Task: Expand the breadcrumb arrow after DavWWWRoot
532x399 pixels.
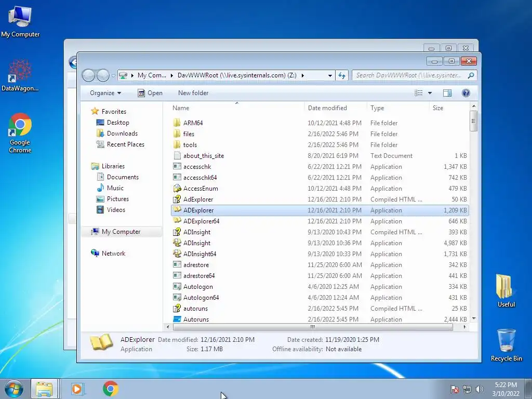Action: click(302, 75)
